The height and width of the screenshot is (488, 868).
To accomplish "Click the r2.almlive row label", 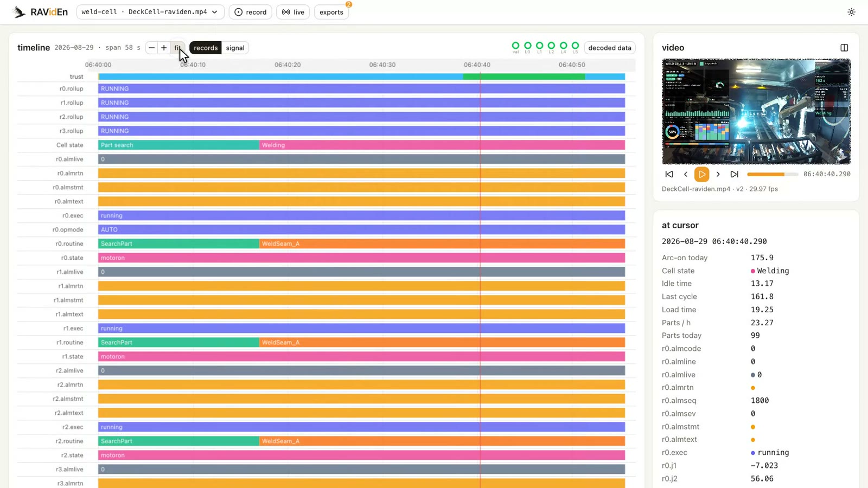I will coord(69,370).
